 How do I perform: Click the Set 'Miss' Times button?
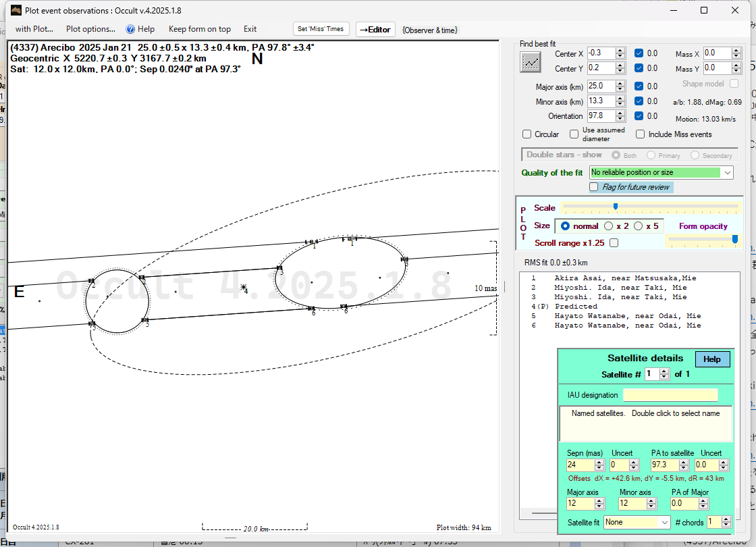(321, 29)
